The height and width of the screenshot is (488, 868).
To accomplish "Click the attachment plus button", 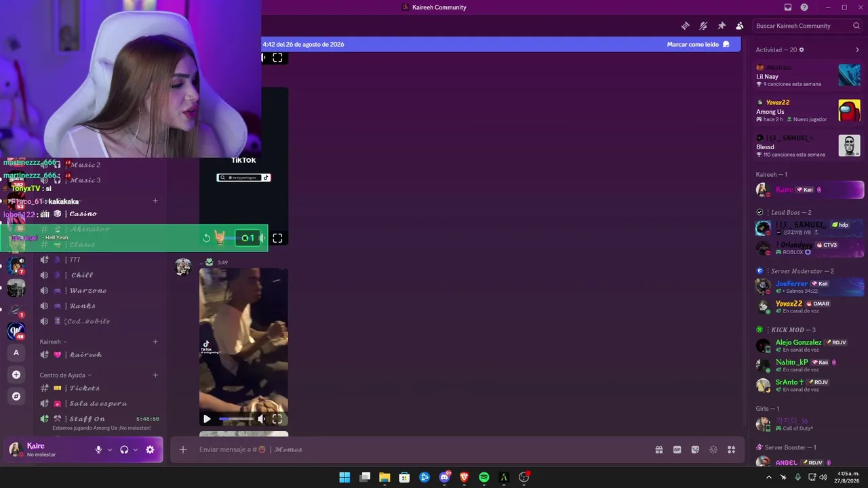I will [183, 449].
